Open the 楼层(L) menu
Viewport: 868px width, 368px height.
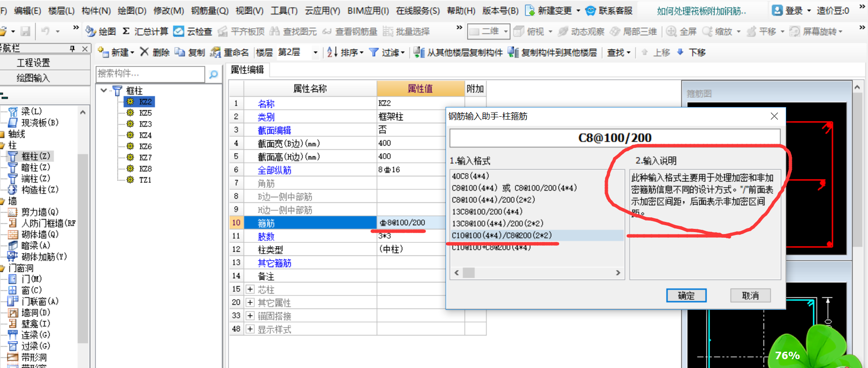coord(61,10)
